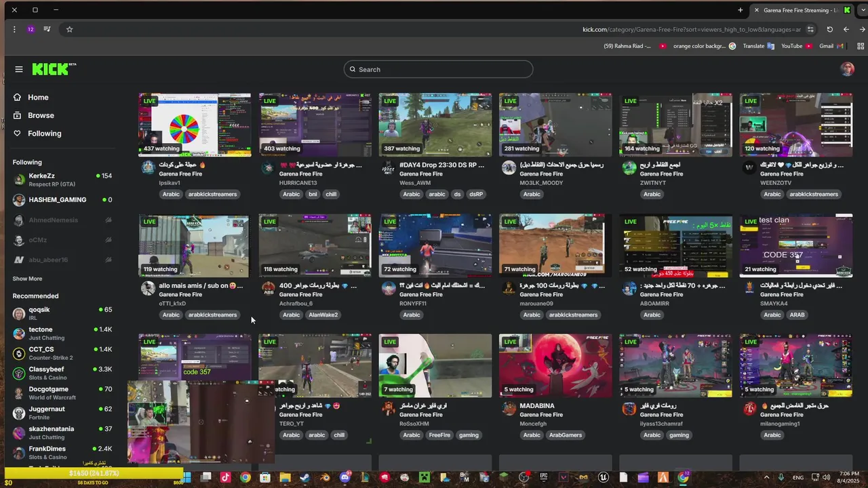Open site settings icon in address bar
The height and width of the screenshot is (488, 868).
point(810,29)
